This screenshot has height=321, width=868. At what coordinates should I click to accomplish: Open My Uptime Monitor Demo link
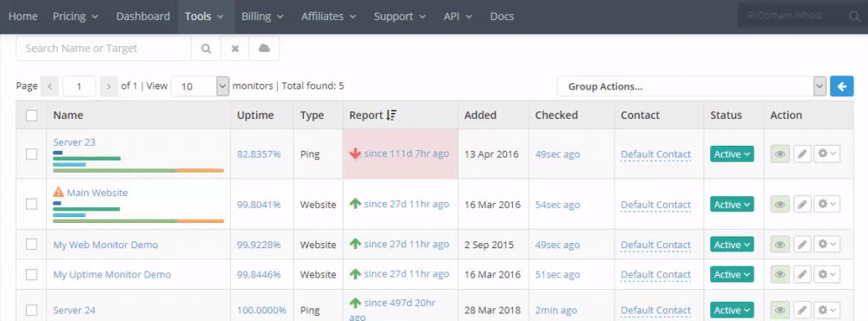coord(112,274)
